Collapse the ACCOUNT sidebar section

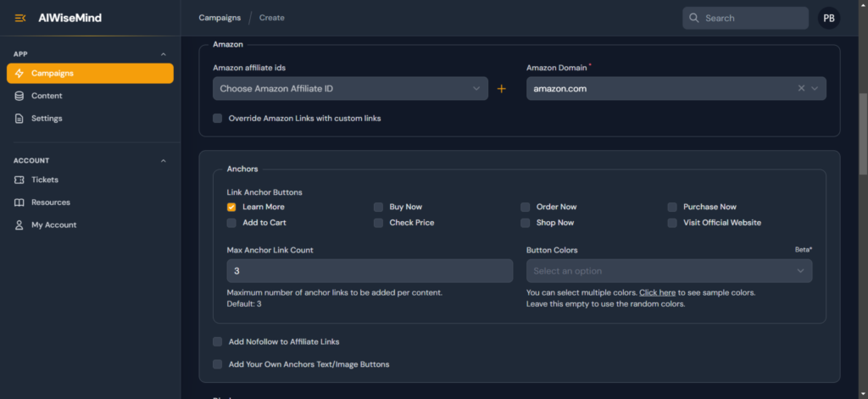(x=164, y=160)
